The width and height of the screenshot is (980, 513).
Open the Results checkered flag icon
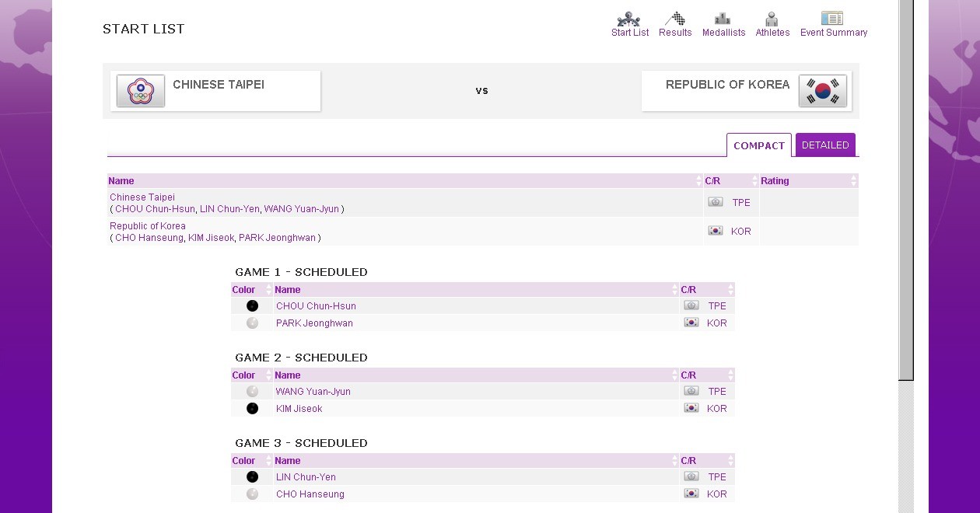674,19
